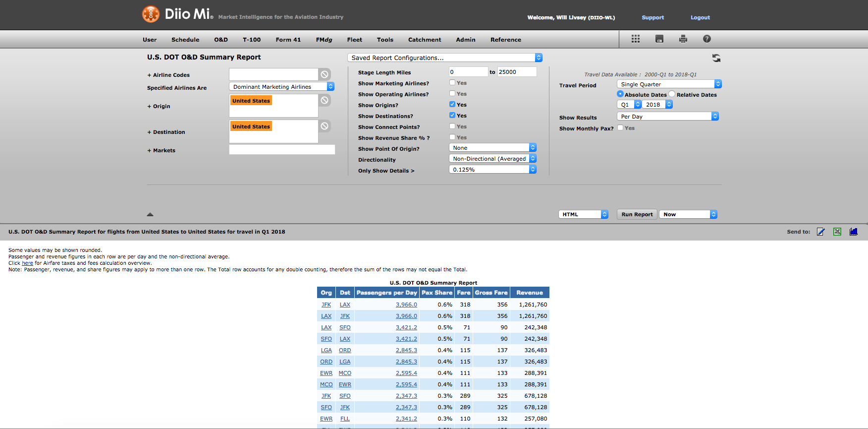Click the Diio Mi logo icon
The width and height of the screenshot is (868, 429).
click(x=151, y=14)
